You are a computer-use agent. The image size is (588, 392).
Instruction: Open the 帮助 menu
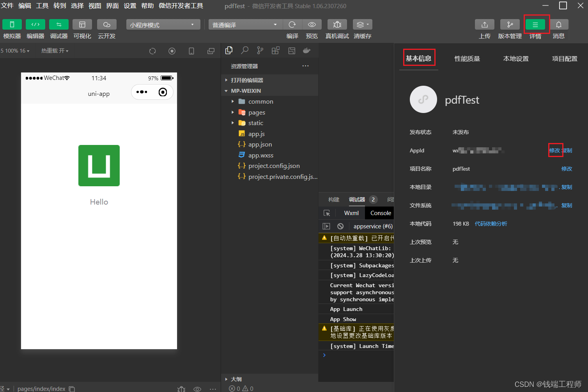pyautogui.click(x=147, y=6)
